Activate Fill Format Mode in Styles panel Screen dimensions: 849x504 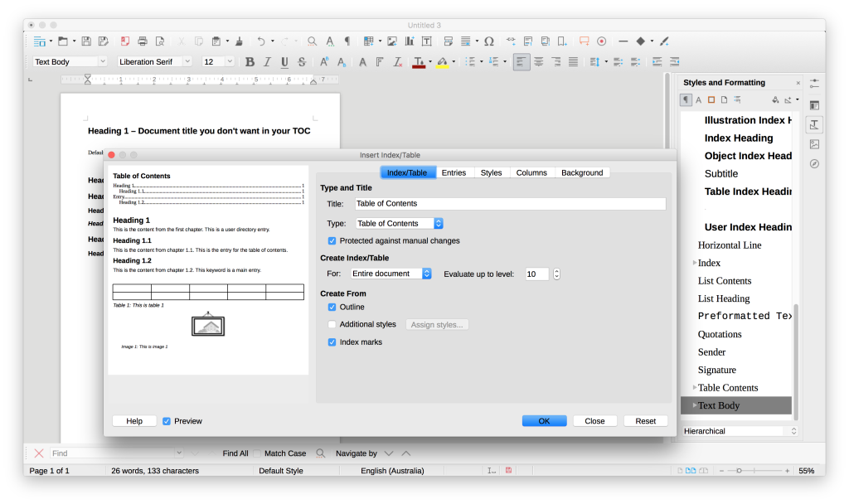776,99
